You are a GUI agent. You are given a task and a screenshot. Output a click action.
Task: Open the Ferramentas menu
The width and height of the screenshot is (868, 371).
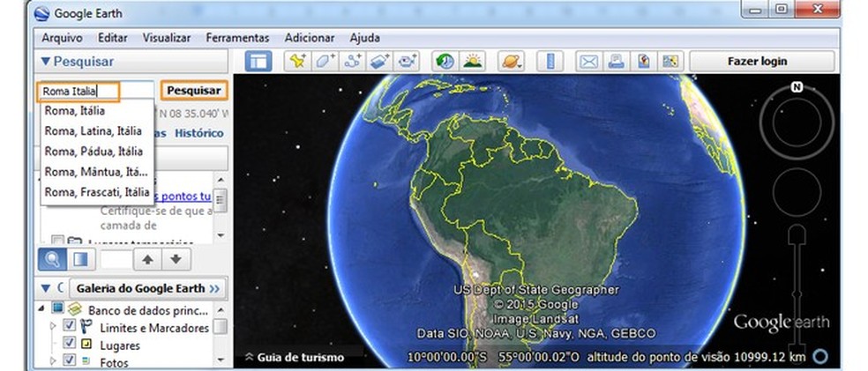pos(237,38)
